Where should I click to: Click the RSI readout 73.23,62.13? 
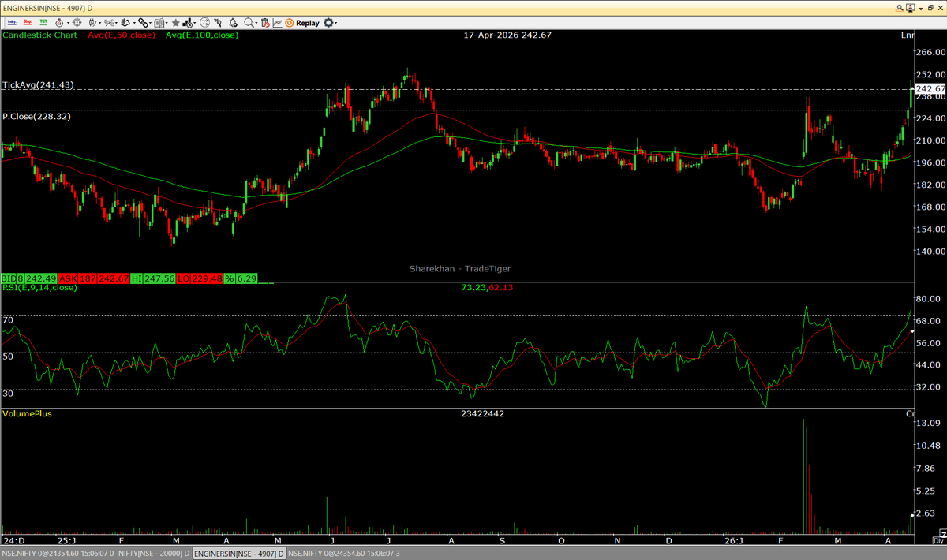(x=488, y=287)
